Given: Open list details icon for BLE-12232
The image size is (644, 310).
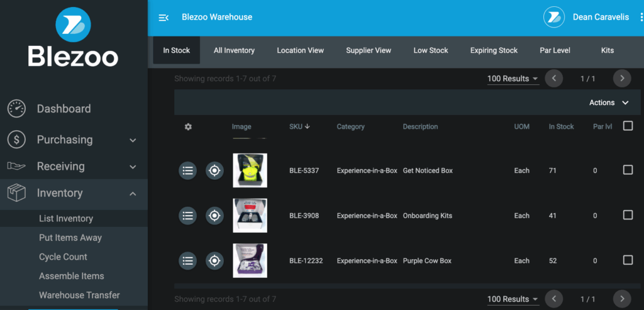Looking at the screenshot, I should tap(187, 261).
